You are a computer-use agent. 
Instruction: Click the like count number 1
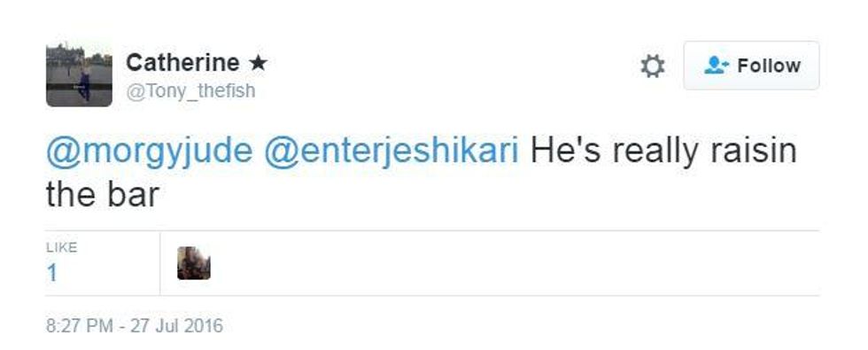pyautogui.click(x=52, y=273)
